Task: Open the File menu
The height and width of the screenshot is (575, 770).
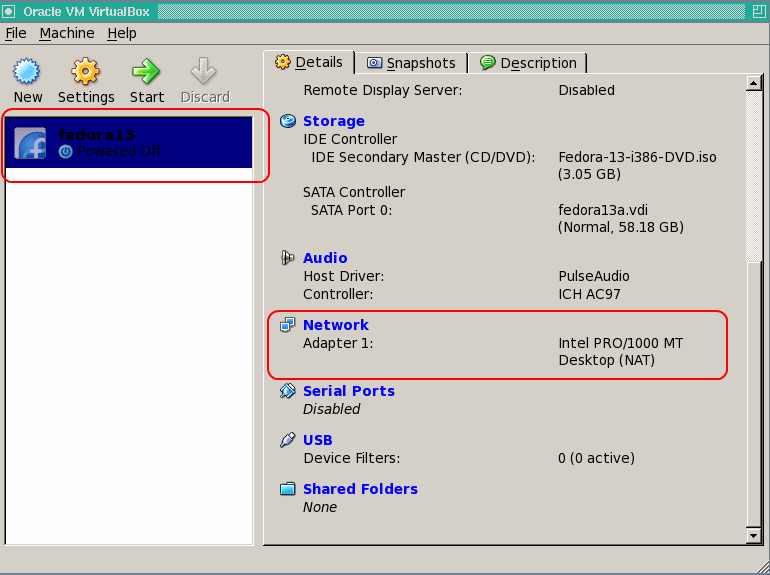Action: click(15, 33)
